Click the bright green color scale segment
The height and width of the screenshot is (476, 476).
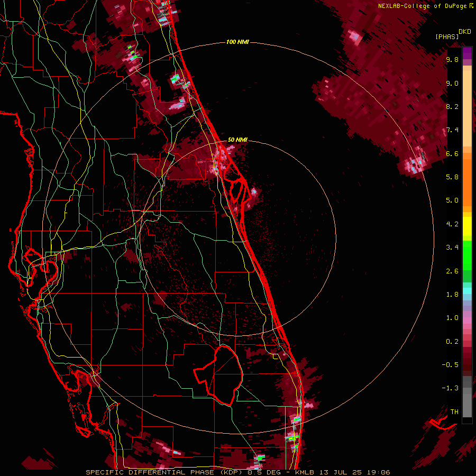point(467,256)
